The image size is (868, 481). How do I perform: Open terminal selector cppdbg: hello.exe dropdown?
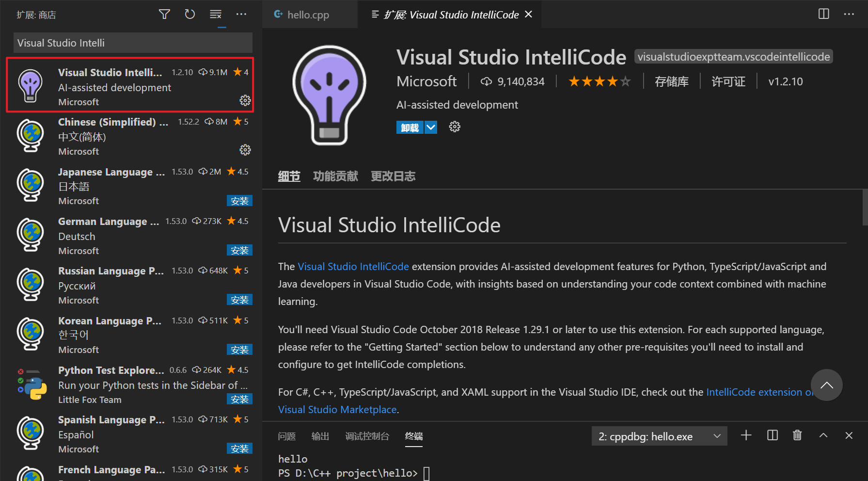660,436
